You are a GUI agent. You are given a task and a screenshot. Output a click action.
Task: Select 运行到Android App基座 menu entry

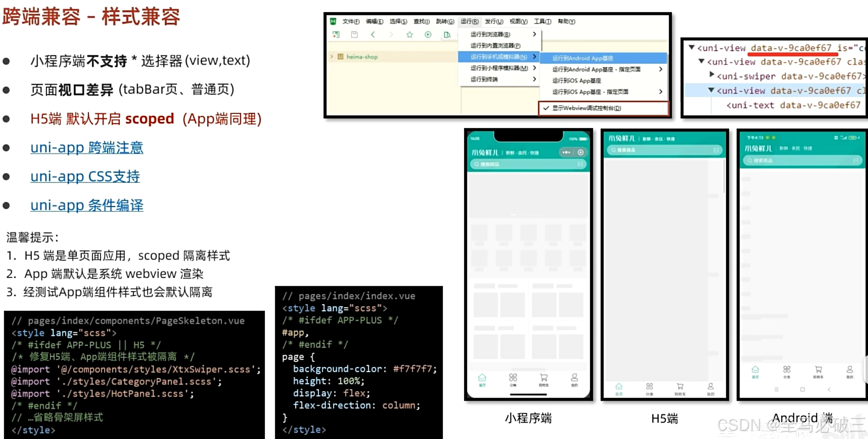(582, 58)
